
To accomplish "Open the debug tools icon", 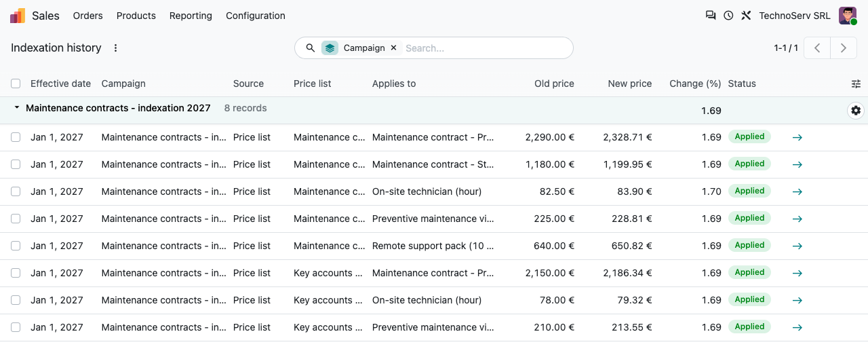I will (x=746, y=15).
